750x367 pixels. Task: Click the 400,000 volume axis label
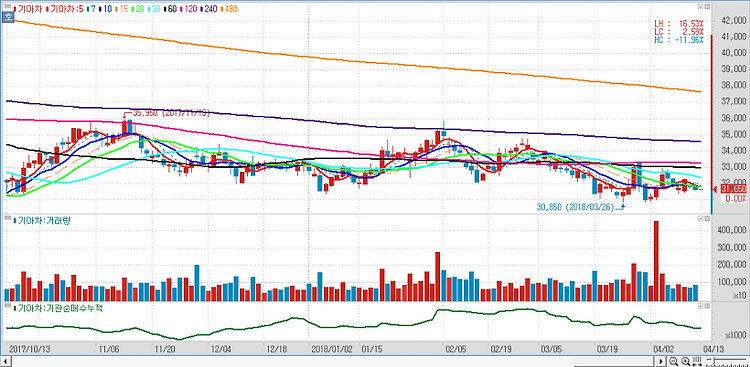tap(732, 230)
